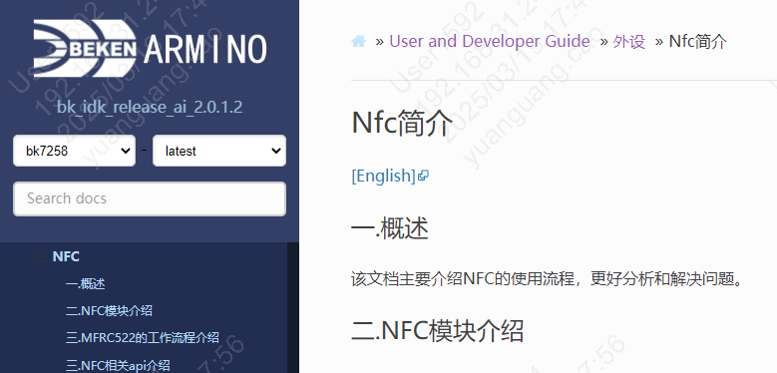The width and height of the screenshot is (777, 373).
Task: Click the home icon in the breadcrumb
Action: pos(359,42)
